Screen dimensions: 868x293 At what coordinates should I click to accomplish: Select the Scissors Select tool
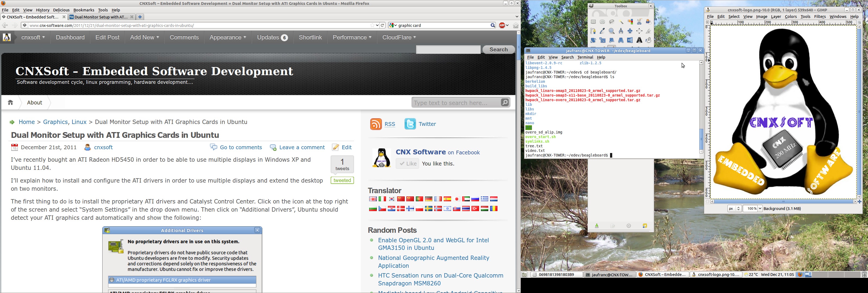[639, 22]
